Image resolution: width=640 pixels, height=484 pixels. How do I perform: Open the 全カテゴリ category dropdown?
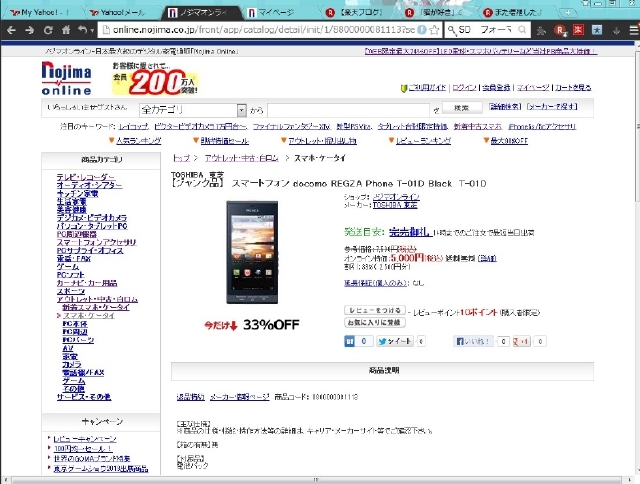click(192, 109)
